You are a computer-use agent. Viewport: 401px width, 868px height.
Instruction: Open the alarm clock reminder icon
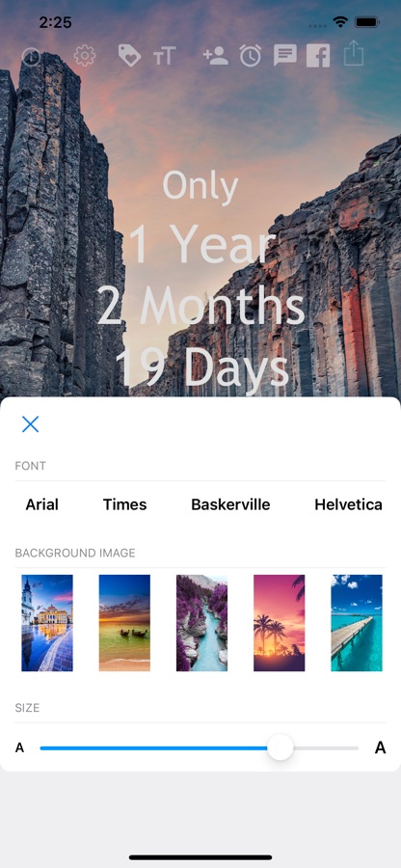tap(251, 56)
